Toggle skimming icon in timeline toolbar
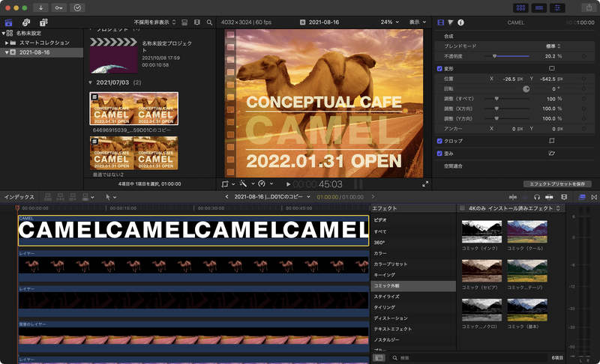The height and width of the screenshot is (364, 600). tap(513, 197)
